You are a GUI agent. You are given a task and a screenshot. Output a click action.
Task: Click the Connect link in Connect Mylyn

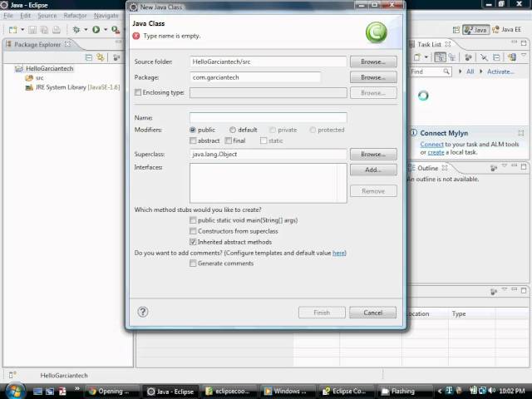[431, 144]
